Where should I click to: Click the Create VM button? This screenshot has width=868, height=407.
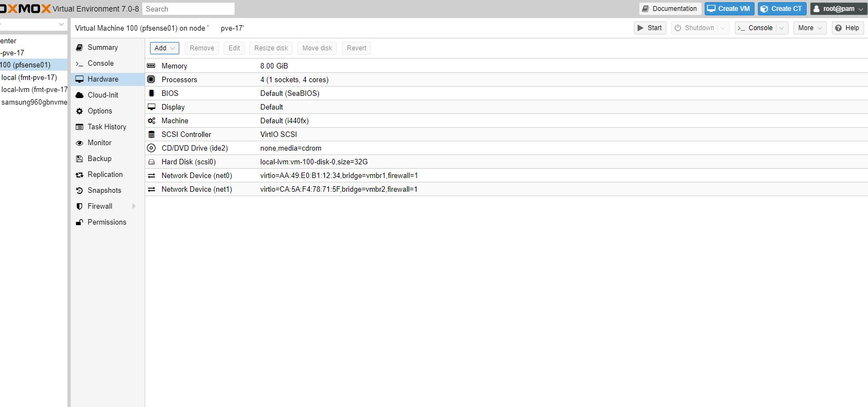point(729,9)
